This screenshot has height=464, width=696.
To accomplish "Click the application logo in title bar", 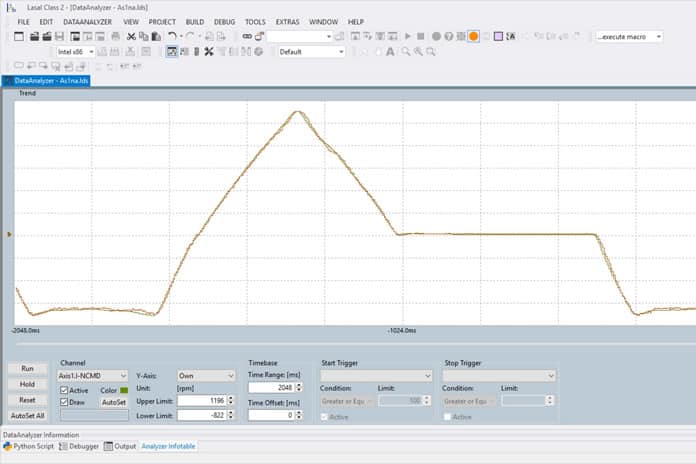I will tap(11, 7).
